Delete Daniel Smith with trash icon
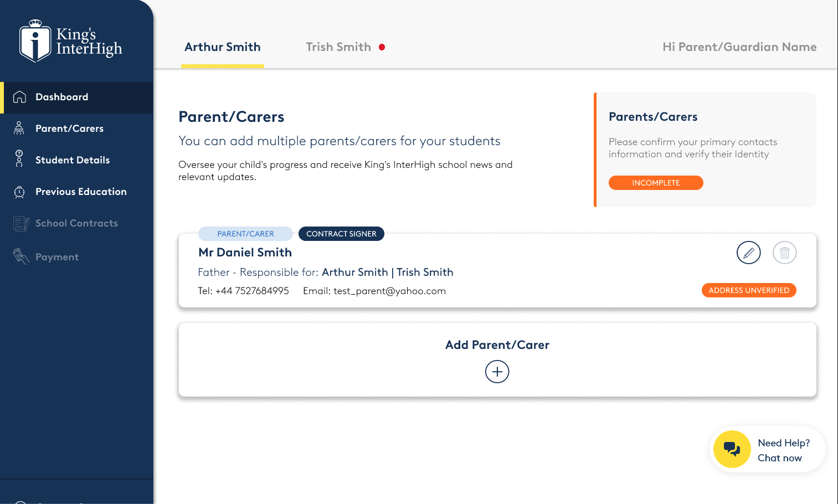The image size is (838, 504). click(x=784, y=253)
